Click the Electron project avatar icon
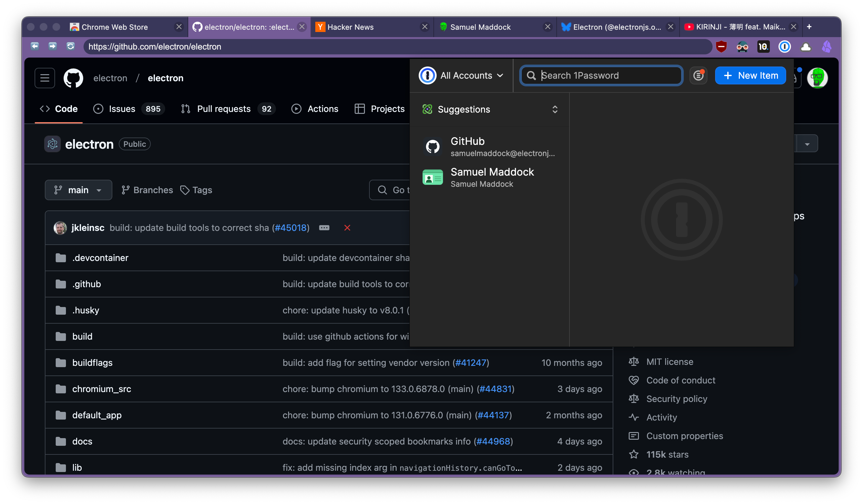The image size is (863, 504). tap(53, 143)
